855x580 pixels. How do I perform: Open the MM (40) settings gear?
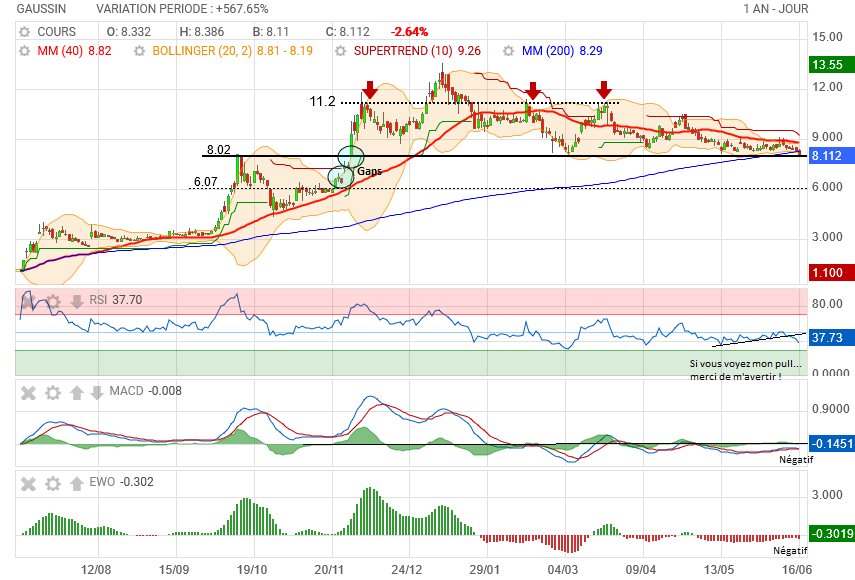point(25,51)
